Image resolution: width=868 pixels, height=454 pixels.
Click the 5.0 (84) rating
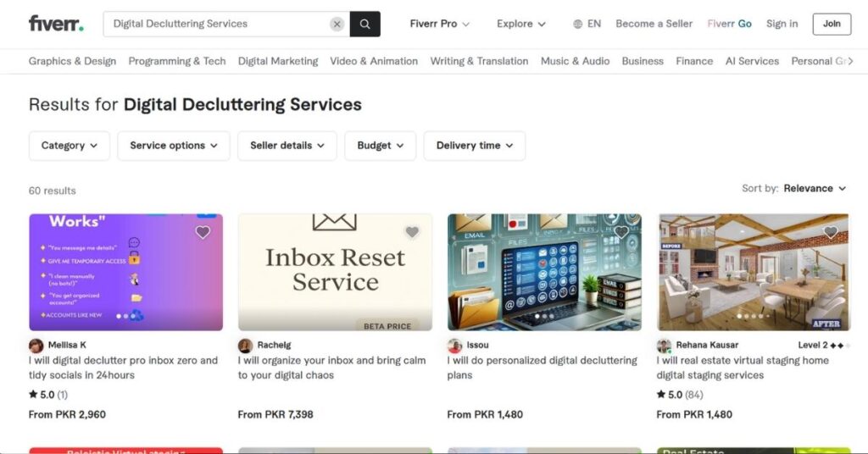680,395
